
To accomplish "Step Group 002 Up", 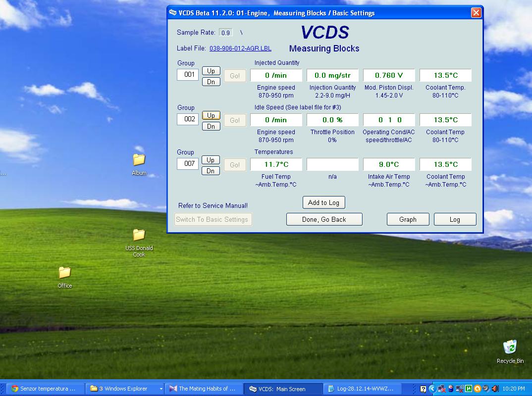I will pyautogui.click(x=211, y=115).
